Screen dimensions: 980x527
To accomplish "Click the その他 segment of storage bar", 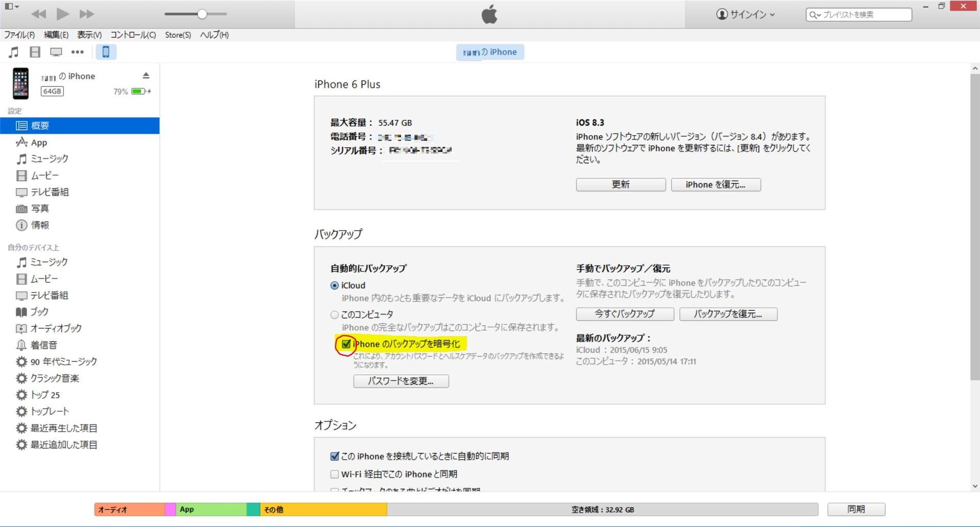I will [323, 510].
